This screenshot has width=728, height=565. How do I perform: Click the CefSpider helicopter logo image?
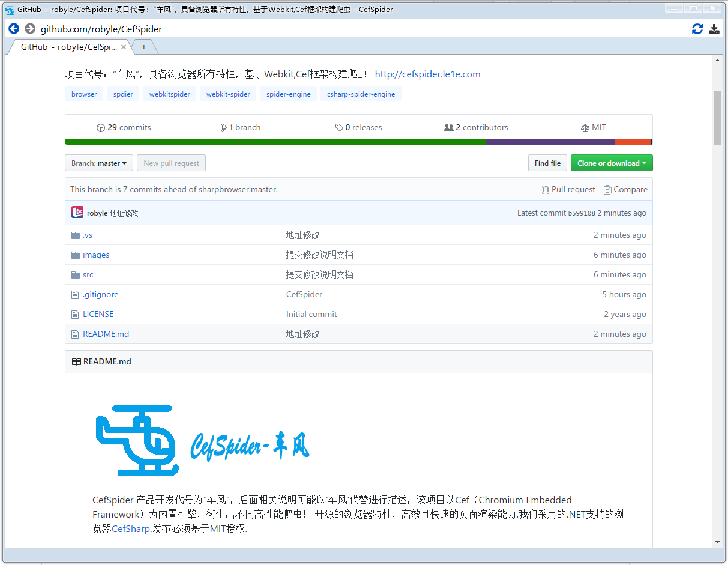203,441
